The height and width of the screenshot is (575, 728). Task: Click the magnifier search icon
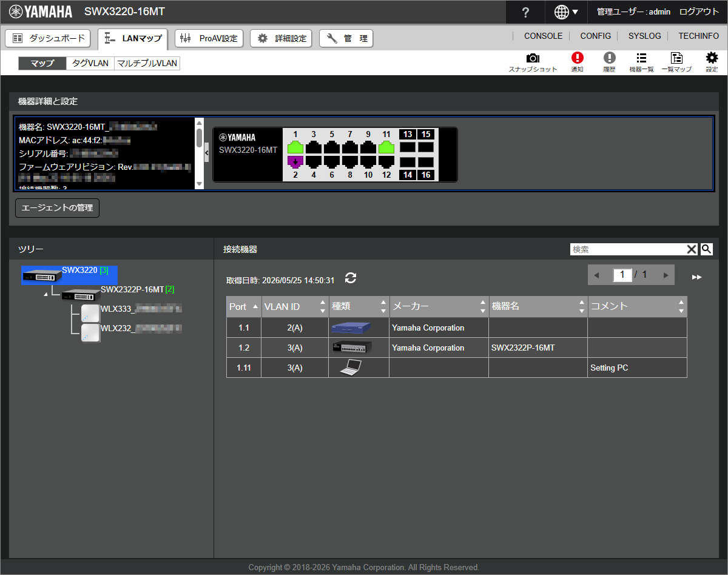pos(706,249)
